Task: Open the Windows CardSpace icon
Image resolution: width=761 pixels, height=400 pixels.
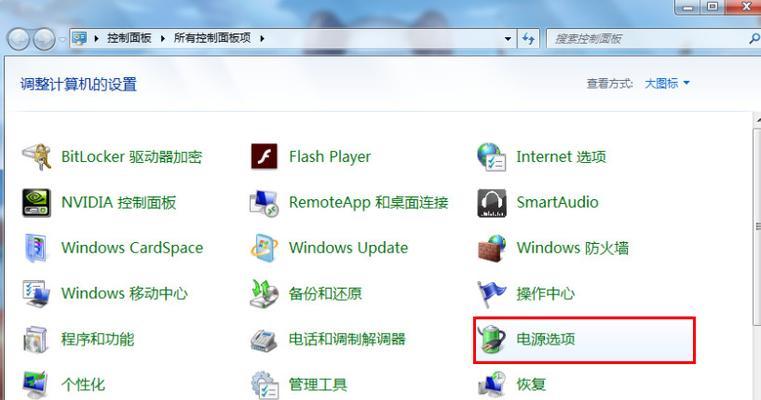Action: coord(36,248)
